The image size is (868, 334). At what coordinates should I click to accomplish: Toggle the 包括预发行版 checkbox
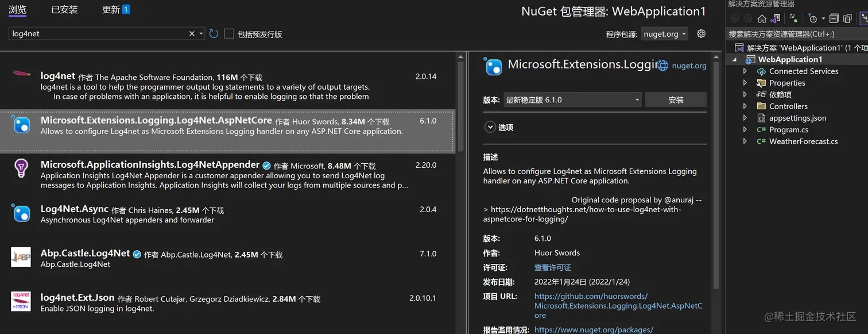tap(229, 34)
